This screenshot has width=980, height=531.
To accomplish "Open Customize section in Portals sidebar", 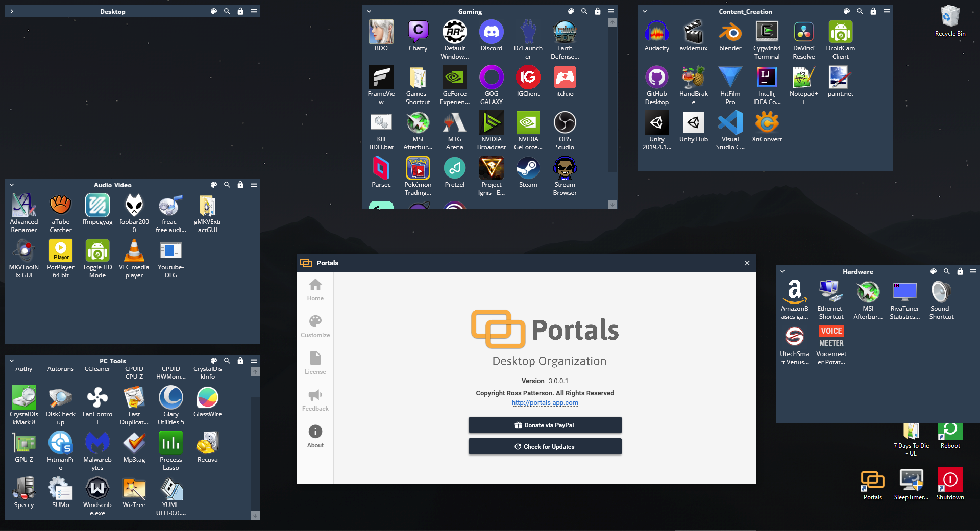I will click(315, 326).
